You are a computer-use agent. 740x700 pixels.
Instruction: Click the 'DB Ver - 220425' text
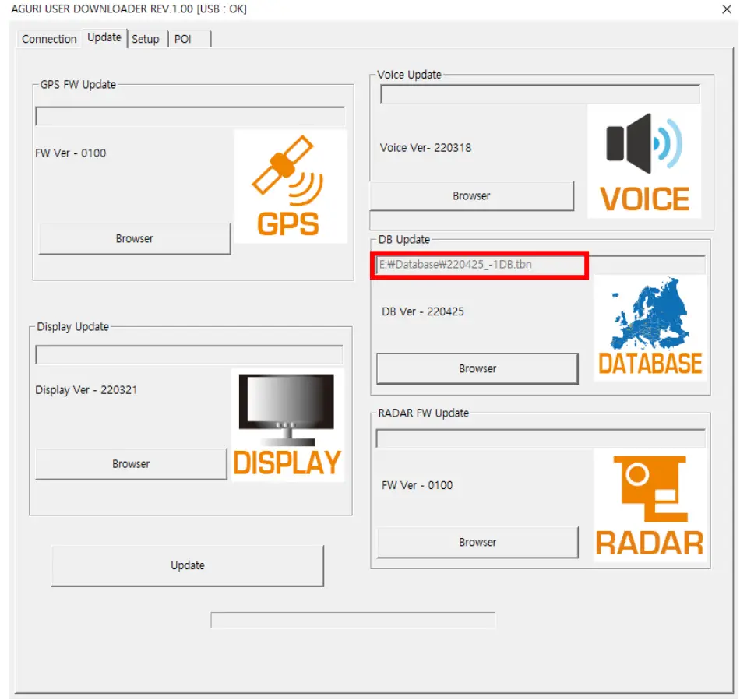point(423,311)
